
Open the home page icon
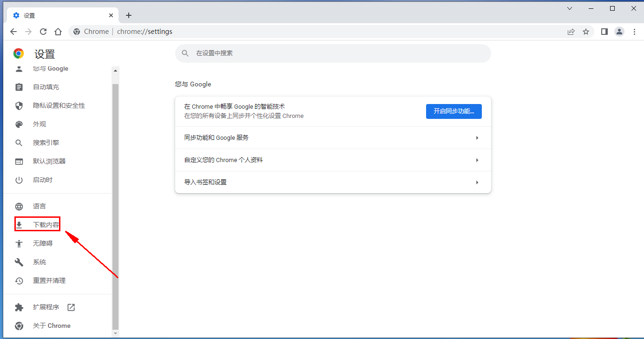pyautogui.click(x=58, y=32)
